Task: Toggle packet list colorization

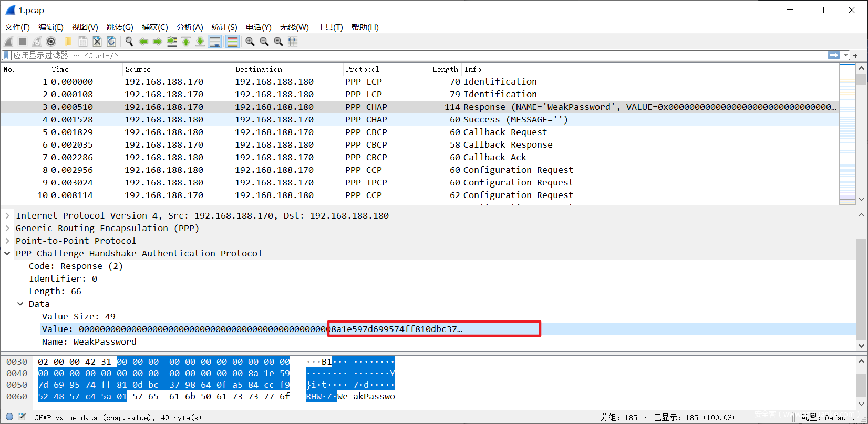Action: pos(232,42)
